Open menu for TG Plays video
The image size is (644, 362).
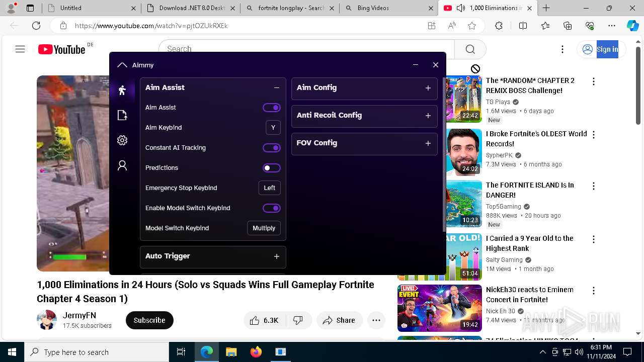pos(594,81)
